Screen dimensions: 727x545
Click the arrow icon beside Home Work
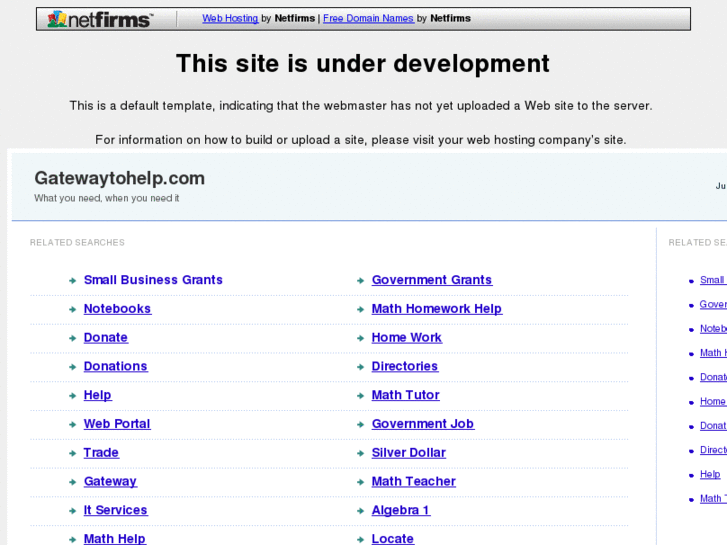pos(360,338)
